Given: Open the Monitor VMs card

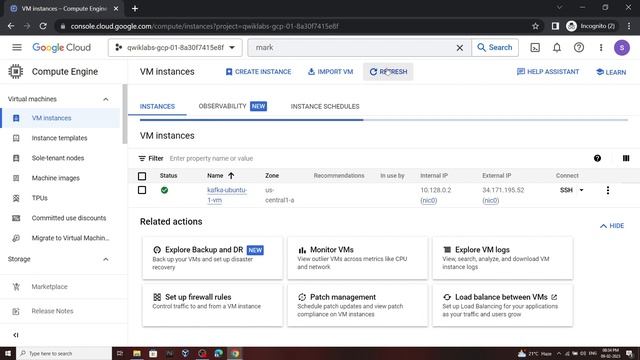Looking at the screenshot, I should [358, 258].
